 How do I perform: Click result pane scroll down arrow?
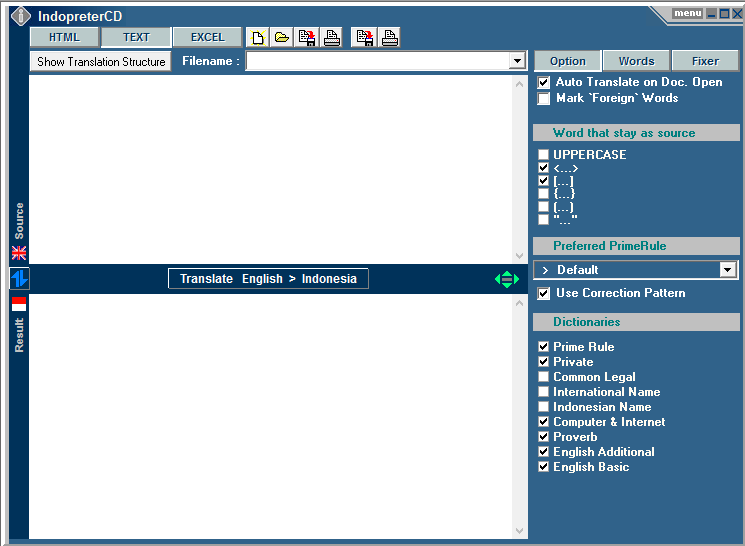coord(519,531)
